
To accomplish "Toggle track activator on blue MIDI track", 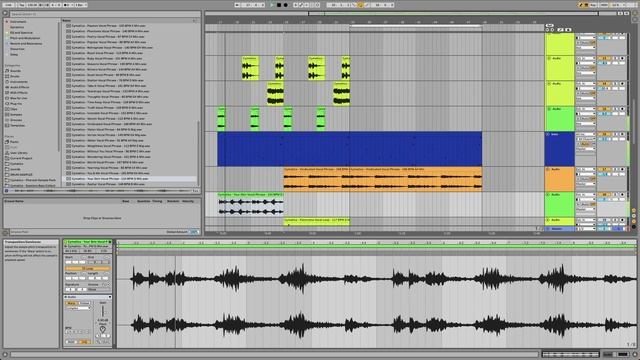I will [604, 134].
